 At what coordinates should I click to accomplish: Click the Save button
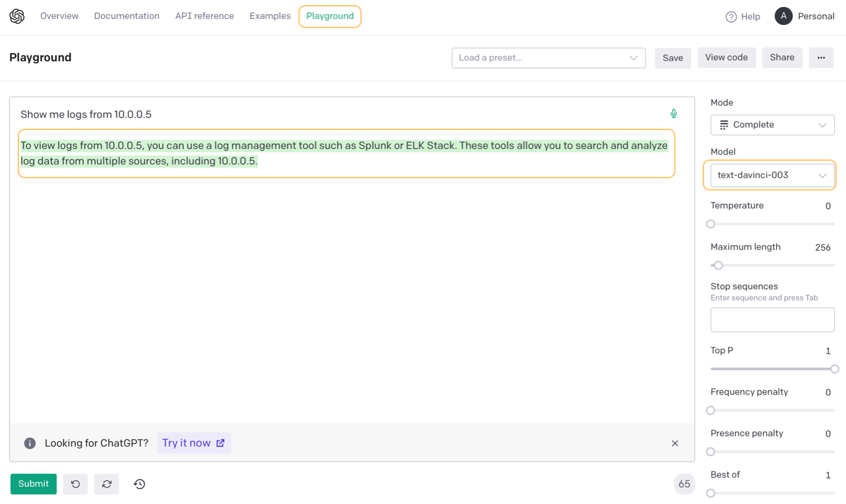(x=673, y=58)
